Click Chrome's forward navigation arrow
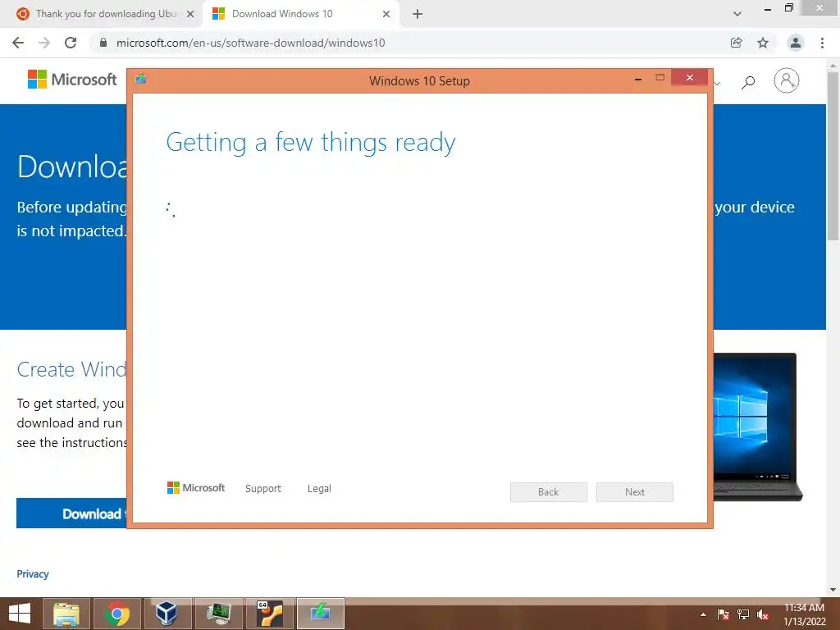Viewport: 840px width, 630px height. click(x=44, y=43)
